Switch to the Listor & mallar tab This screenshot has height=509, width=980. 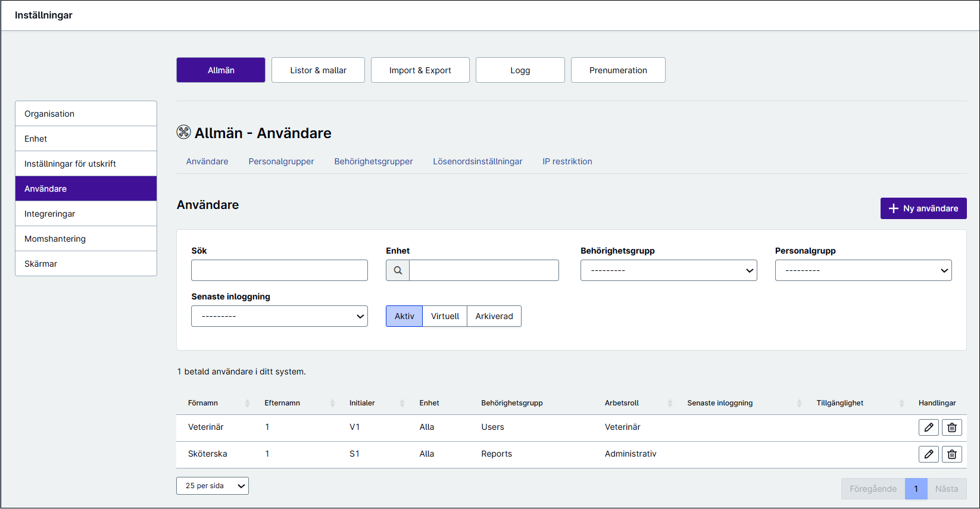pos(318,70)
